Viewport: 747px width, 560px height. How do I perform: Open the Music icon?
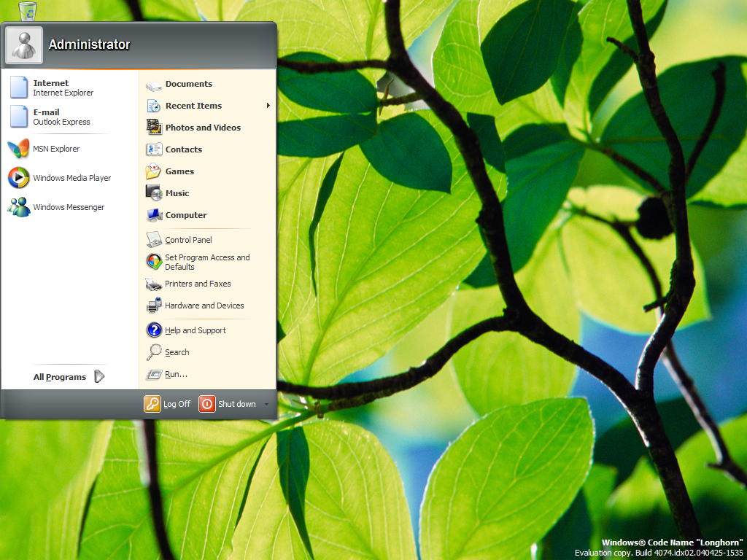[x=154, y=193]
